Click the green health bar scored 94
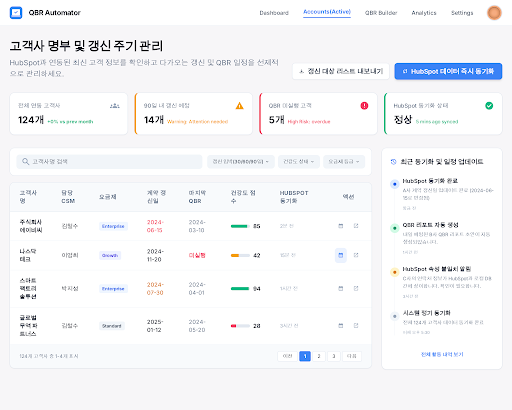 tap(240, 289)
